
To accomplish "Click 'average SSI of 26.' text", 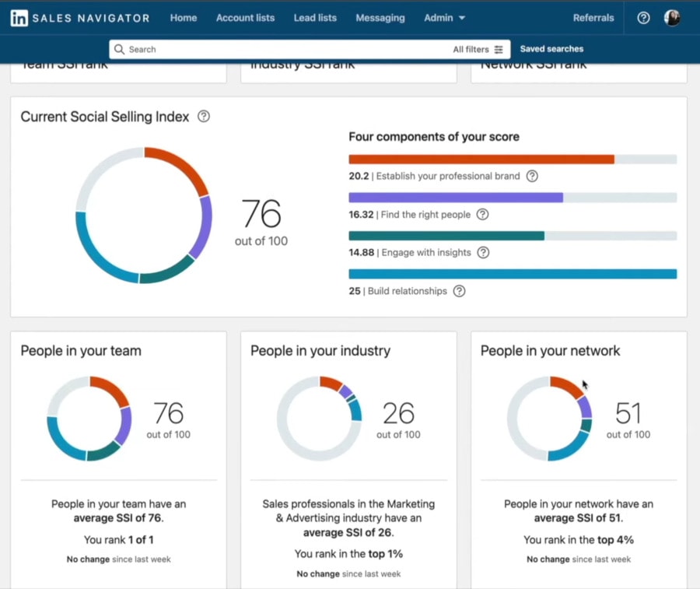I will pyautogui.click(x=348, y=532).
